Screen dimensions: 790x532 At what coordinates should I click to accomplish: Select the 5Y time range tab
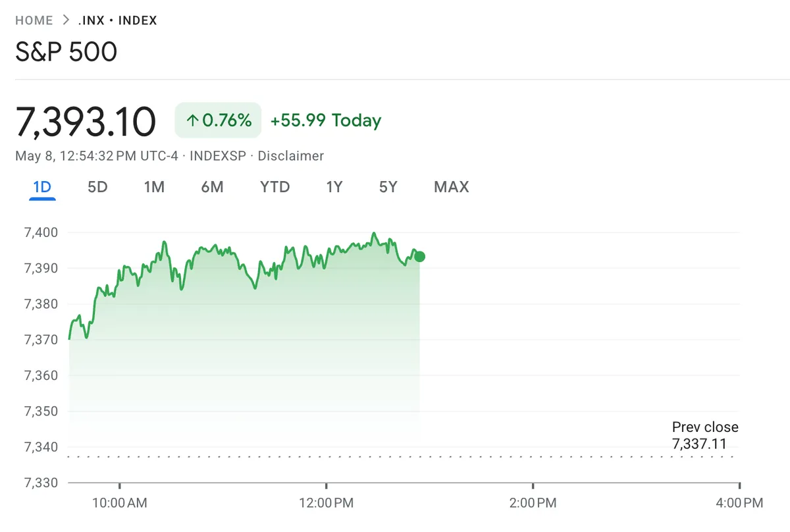[x=388, y=187]
